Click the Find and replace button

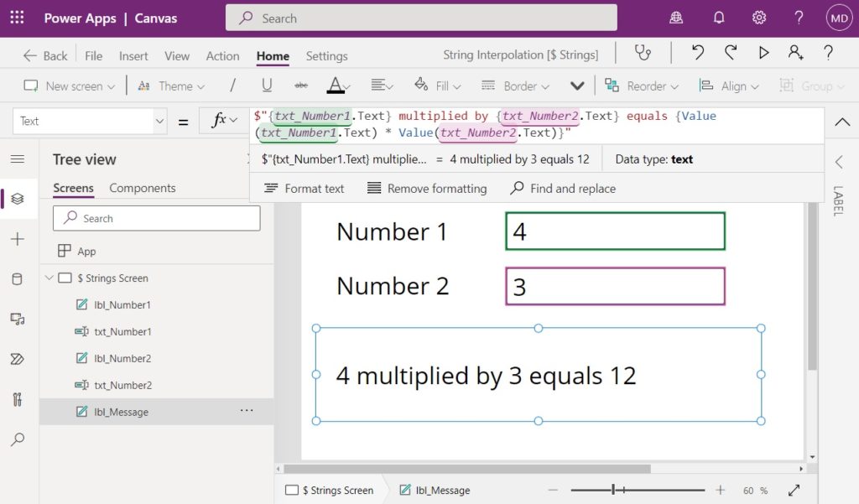point(563,188)
